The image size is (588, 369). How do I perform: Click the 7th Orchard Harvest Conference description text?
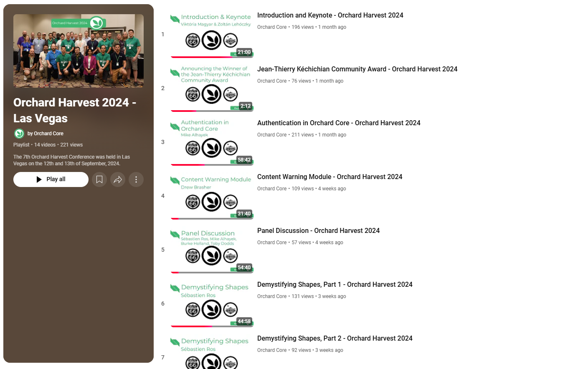tap(71, 160)
